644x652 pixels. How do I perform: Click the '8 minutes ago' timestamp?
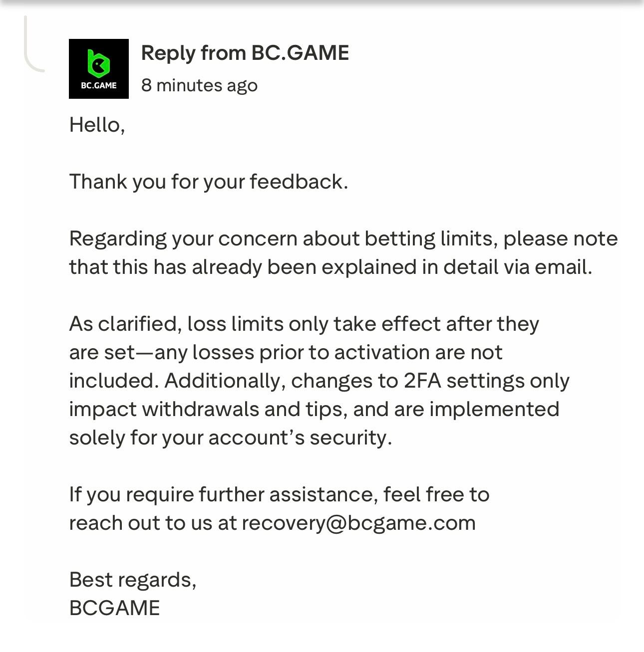[x=199, y=85]
